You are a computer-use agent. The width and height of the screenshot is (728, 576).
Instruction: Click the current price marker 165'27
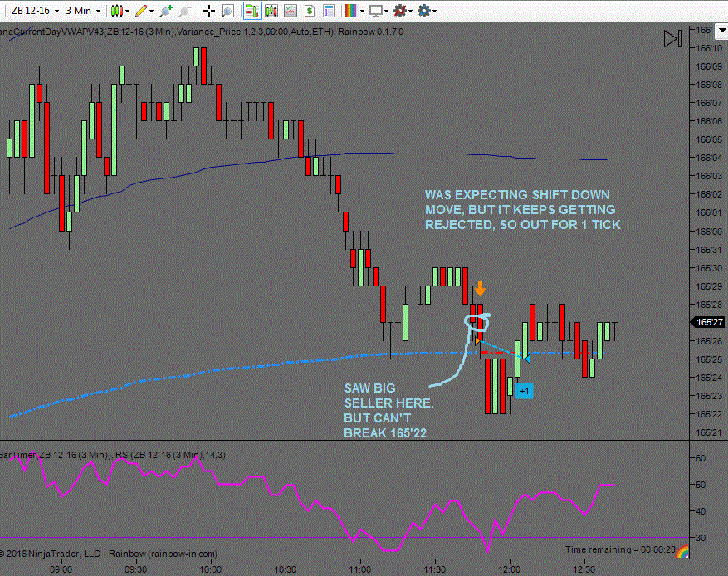pos(709,322)
